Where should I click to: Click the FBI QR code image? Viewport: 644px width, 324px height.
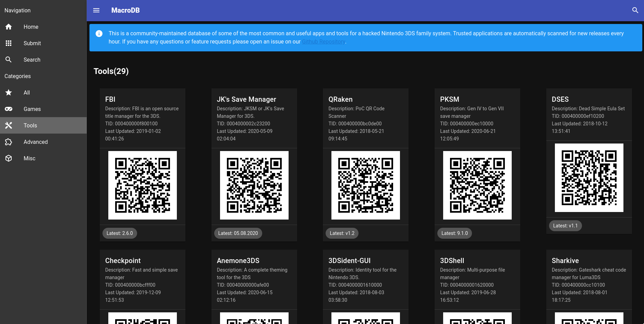[x=143, y=185]
